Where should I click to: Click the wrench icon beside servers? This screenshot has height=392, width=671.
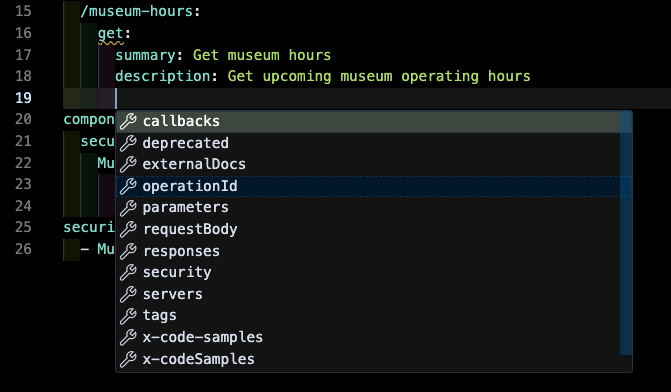[x=128, y=294]
